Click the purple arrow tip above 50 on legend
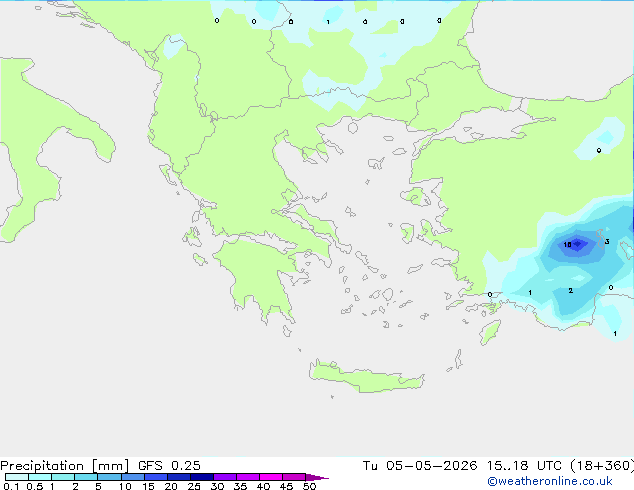The image size is (634, 490). 317,477
